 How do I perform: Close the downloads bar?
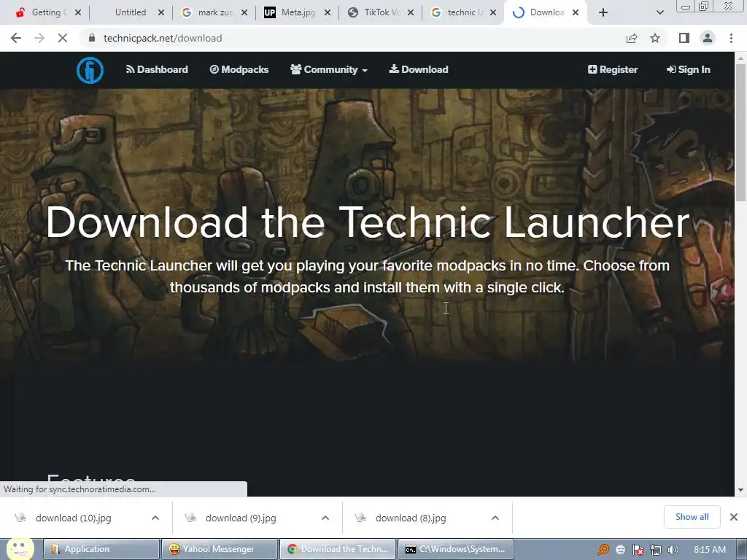734,517
